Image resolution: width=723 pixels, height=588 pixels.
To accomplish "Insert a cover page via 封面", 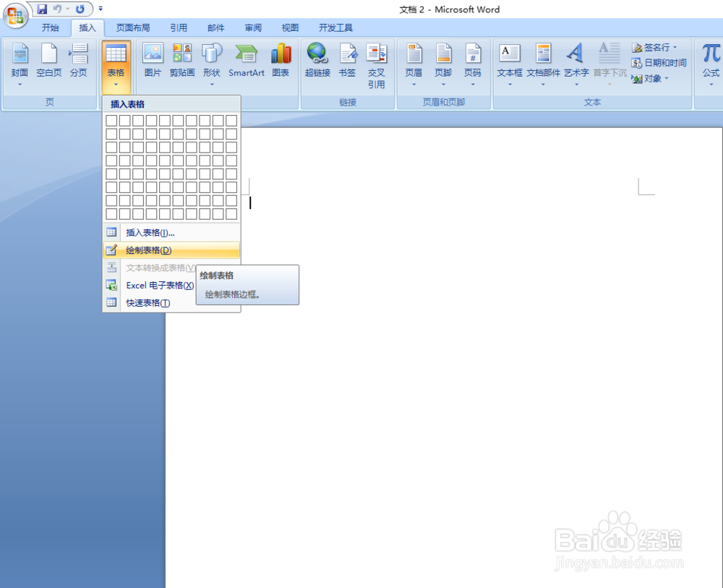I will pos(20,64).
